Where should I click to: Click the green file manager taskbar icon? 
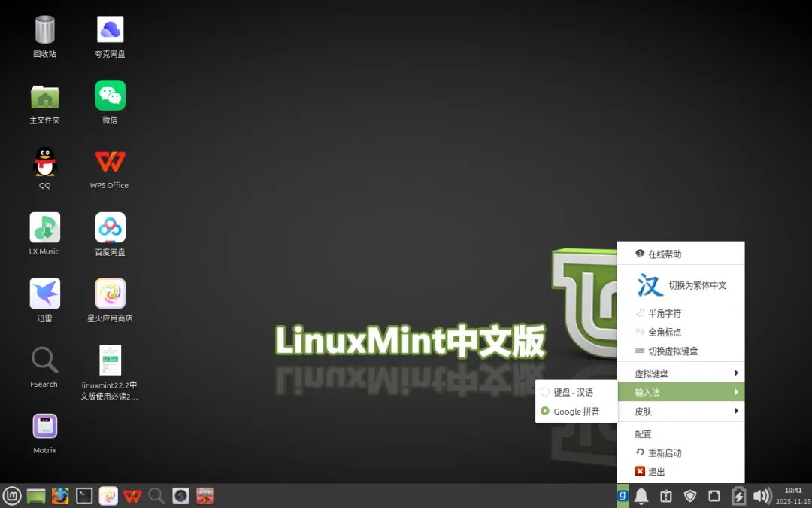(x=36, y=496)
